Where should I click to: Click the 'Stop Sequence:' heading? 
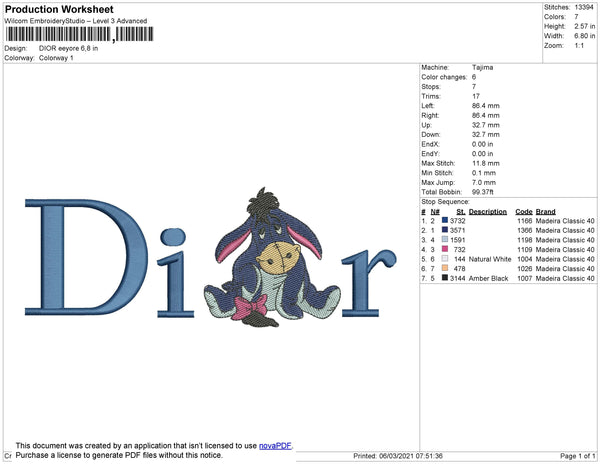tap(445, 202)
